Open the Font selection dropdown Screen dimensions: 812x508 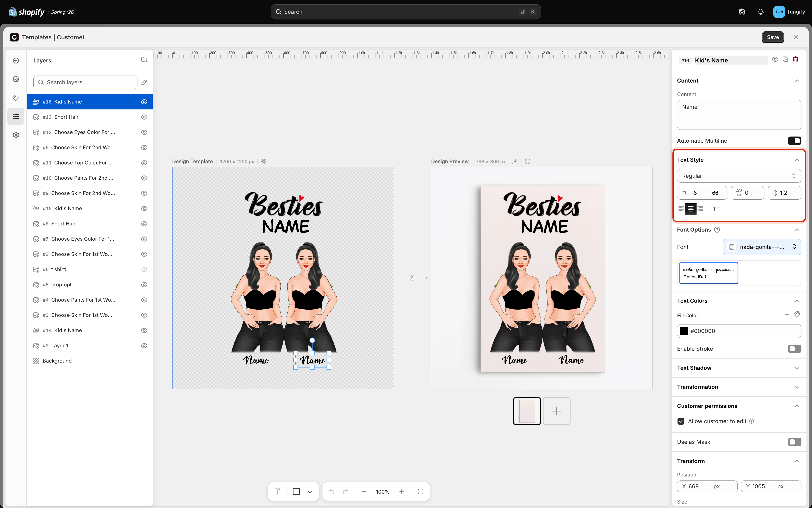pos(762,247)
